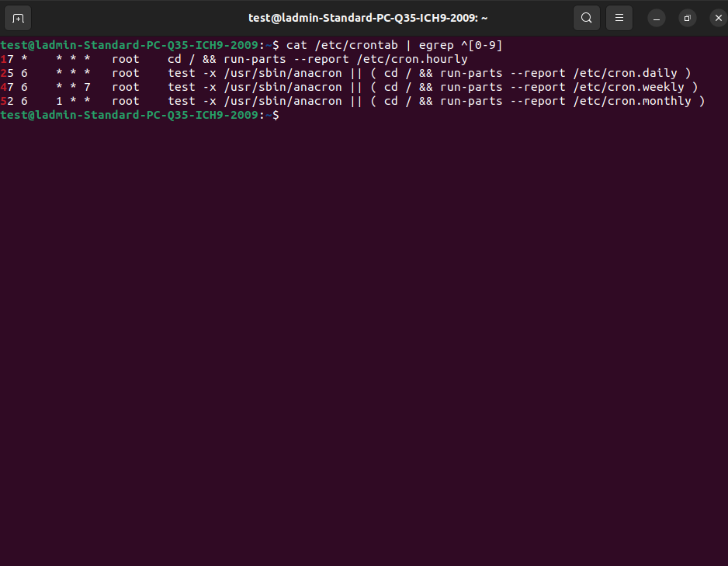This screenshot has height=566, width=728.
Task: Click the highlighted 17 in the first row
Action: point(7,58)
